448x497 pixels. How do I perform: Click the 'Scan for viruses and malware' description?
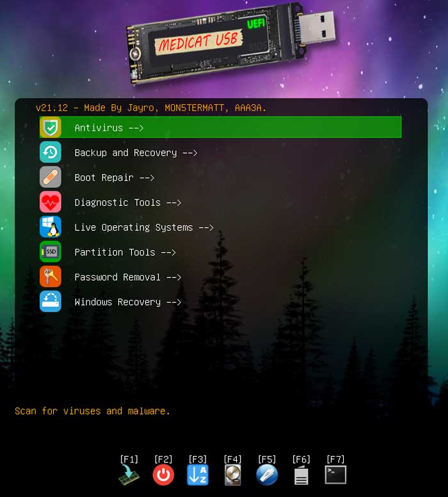tap(93, 411)
